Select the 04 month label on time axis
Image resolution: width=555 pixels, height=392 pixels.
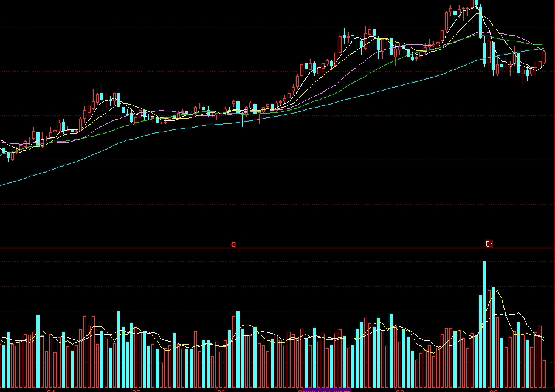click(x=51, y=391)
